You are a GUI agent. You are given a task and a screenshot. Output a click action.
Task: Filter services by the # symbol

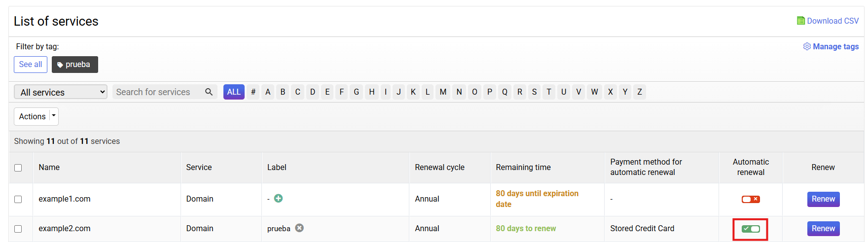coord(253,92)
